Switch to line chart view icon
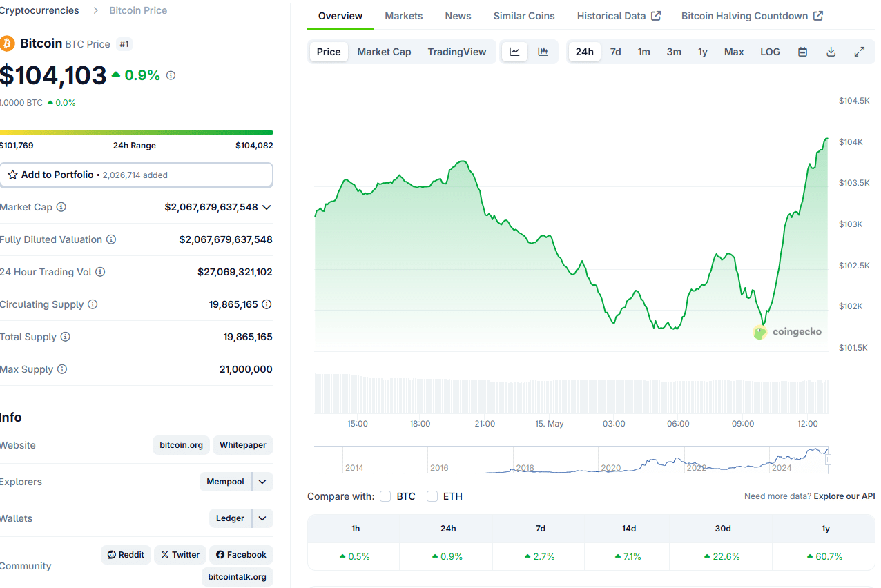This screenshot has height=588, width=881. (x=514, y=52)
